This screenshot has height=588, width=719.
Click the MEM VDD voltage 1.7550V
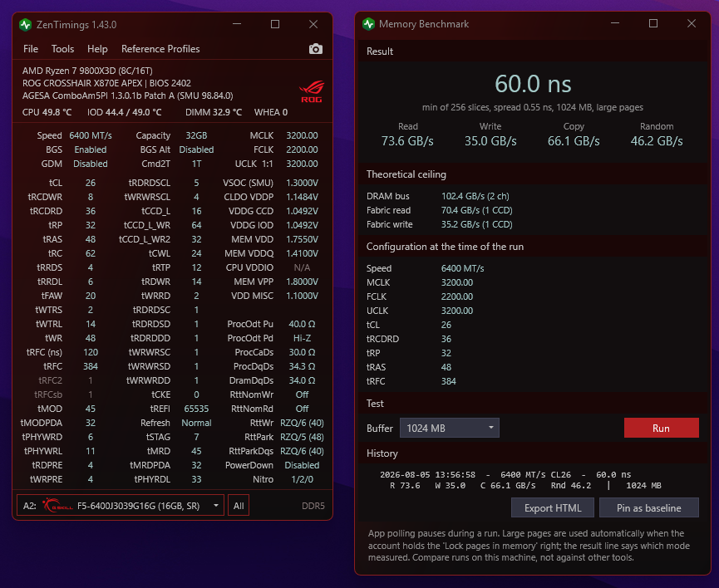pyautogui.click(x=302, y=239)
